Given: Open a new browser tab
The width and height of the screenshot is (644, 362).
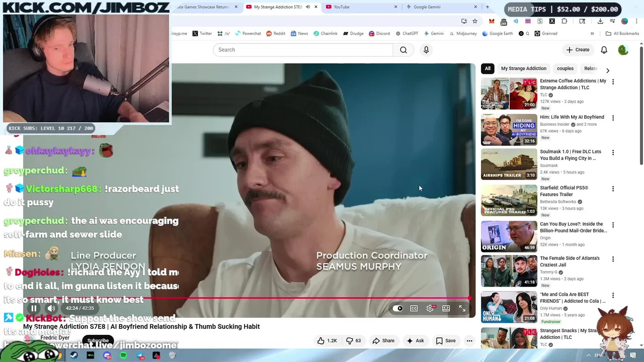Looking at the screenshot, I should (487, 7).
